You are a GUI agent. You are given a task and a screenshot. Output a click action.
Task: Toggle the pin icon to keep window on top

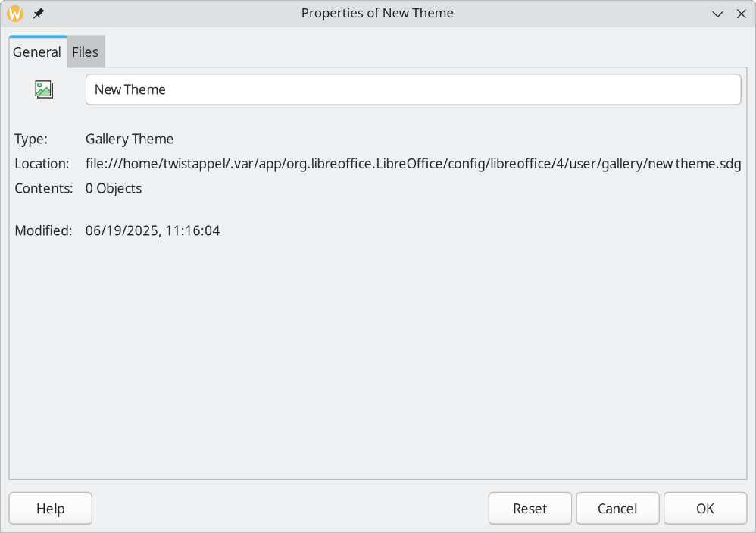click(x=38, y=13)
